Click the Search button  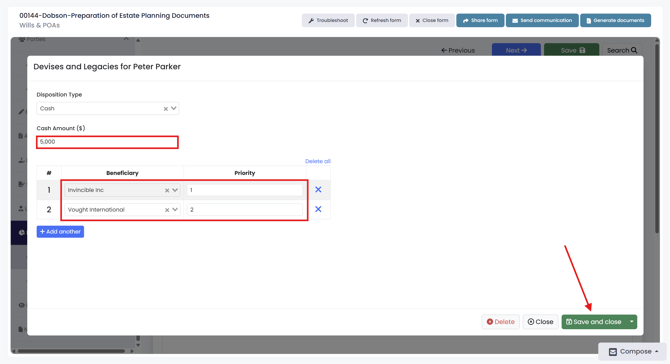[x=622, y=50]
